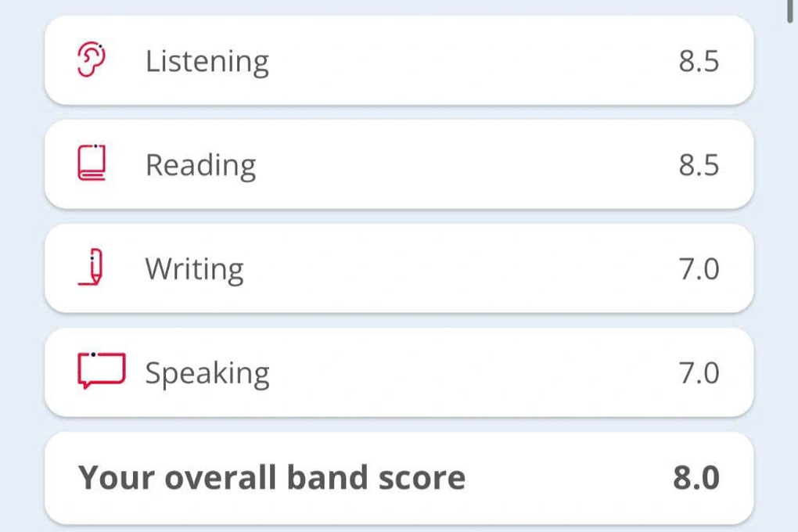
Task: Click the Your overall band score row
Action: (x=399, y=476)
